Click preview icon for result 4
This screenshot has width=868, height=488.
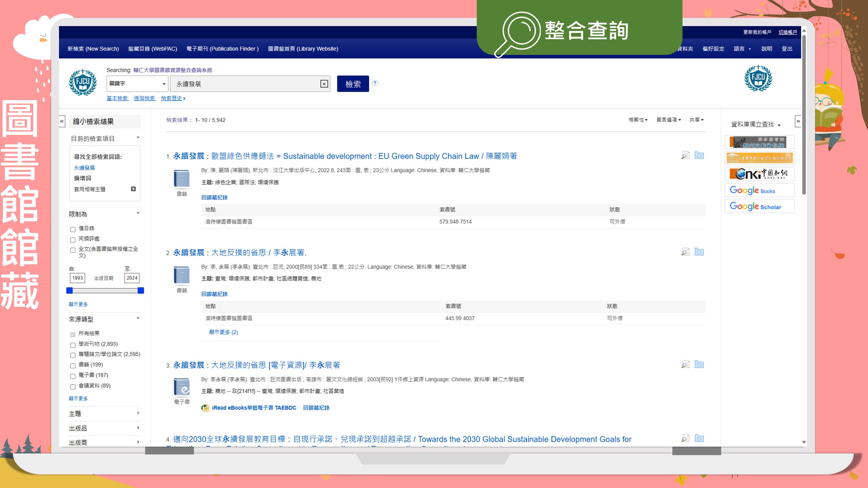pos(685,439)
